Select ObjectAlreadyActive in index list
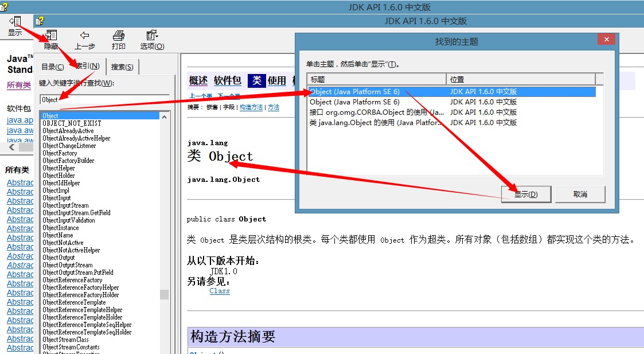This screenshot has width=644, height=354. click(68, 131)
